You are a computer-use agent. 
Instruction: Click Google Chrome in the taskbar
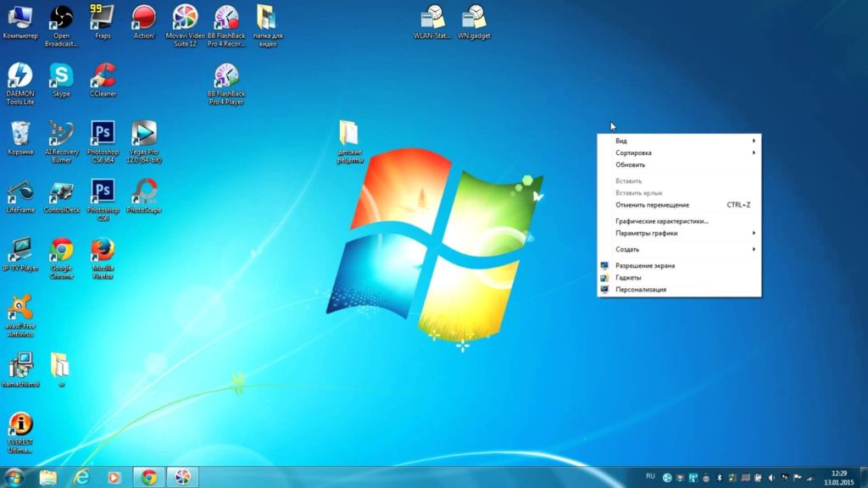coord(149,477)
